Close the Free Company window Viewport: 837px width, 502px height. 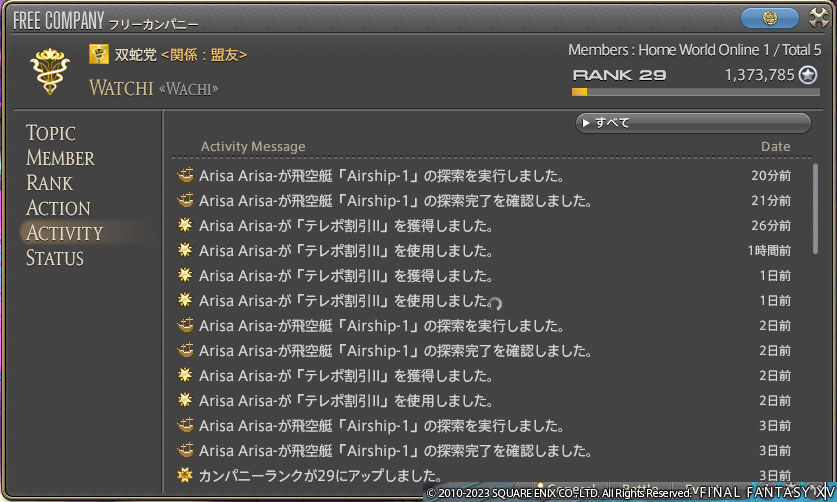(x=819, y=18)
